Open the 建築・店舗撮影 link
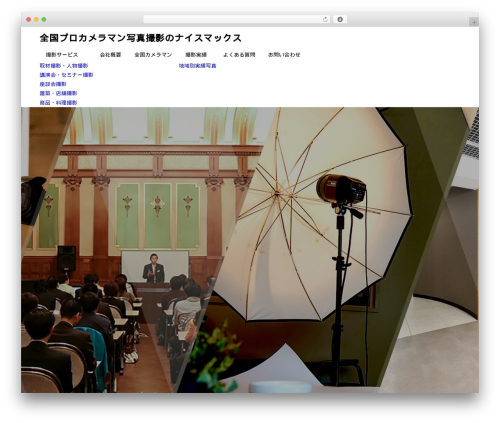This screenshot has width=500, height=423. point(58,93)
